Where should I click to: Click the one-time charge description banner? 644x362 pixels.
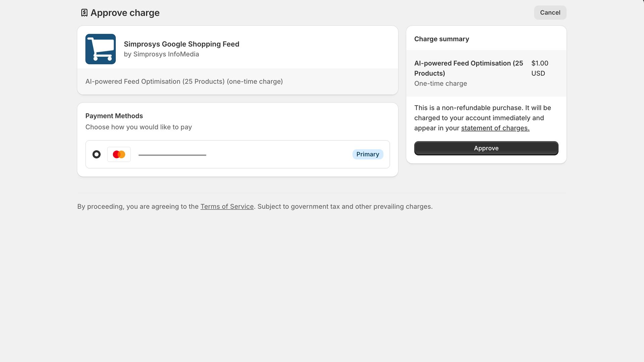184,81
